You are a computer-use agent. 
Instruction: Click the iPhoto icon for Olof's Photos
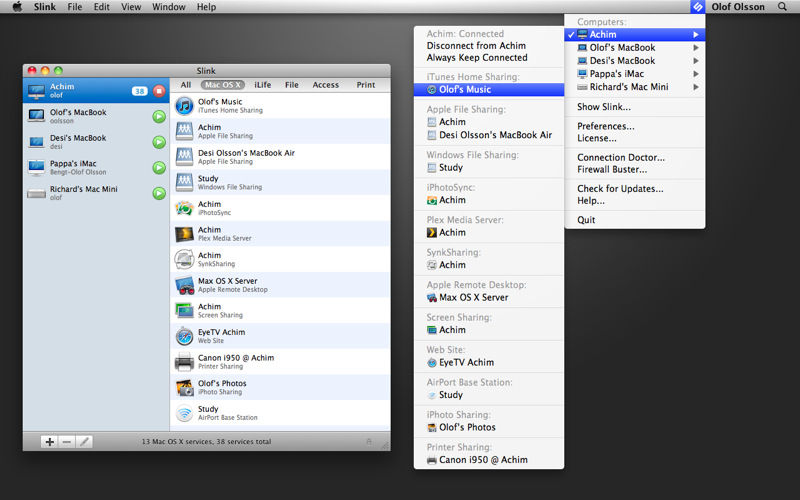184,388
